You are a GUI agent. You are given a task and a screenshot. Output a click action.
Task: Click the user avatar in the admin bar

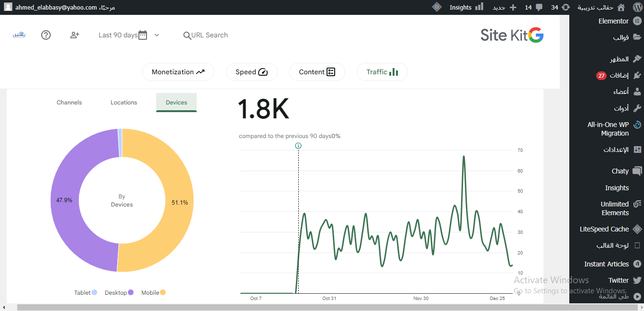8,7
